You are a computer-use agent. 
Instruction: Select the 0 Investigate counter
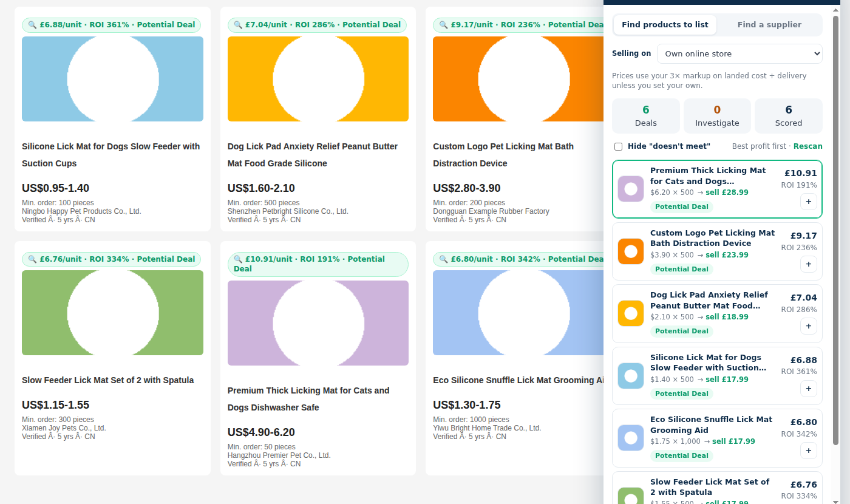click(x=717, y=116)
